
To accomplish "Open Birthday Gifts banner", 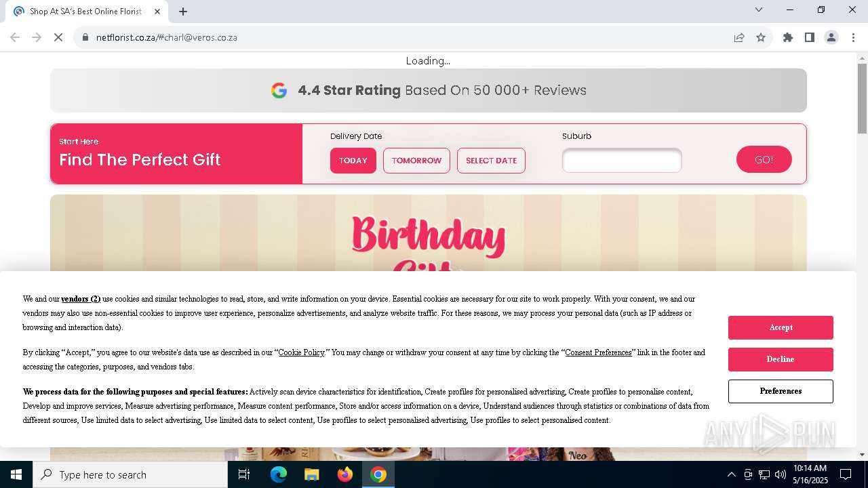I will 429,233.
